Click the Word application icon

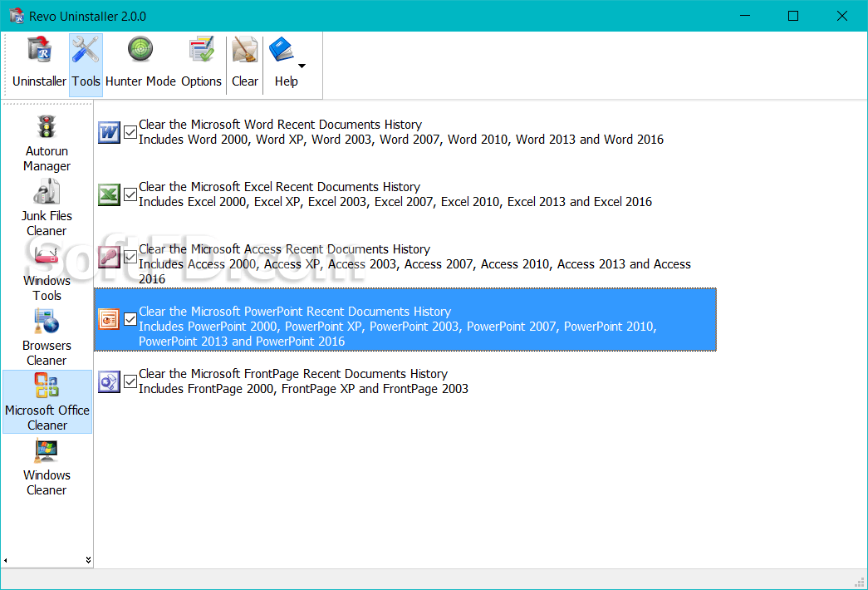(109, 132)
